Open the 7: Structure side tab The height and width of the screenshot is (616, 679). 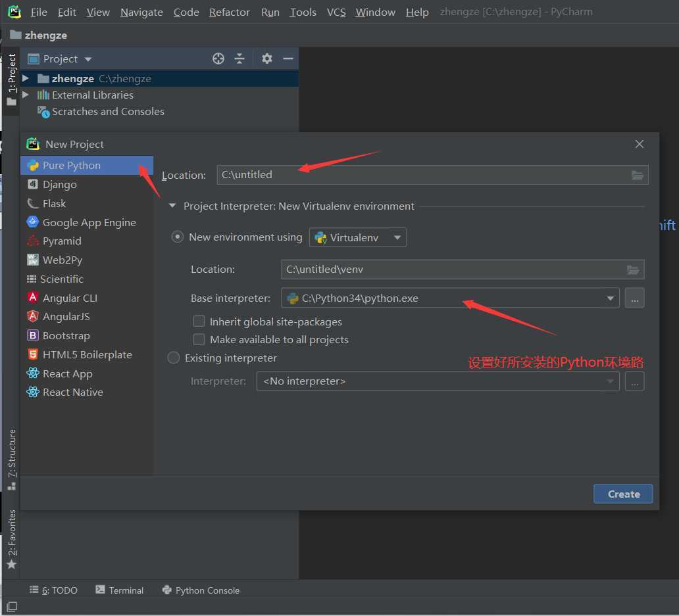pos(12,460)
